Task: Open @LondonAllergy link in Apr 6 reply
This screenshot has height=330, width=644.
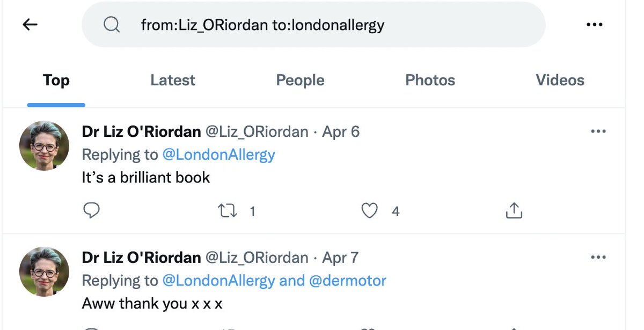Action: (218, 155)
